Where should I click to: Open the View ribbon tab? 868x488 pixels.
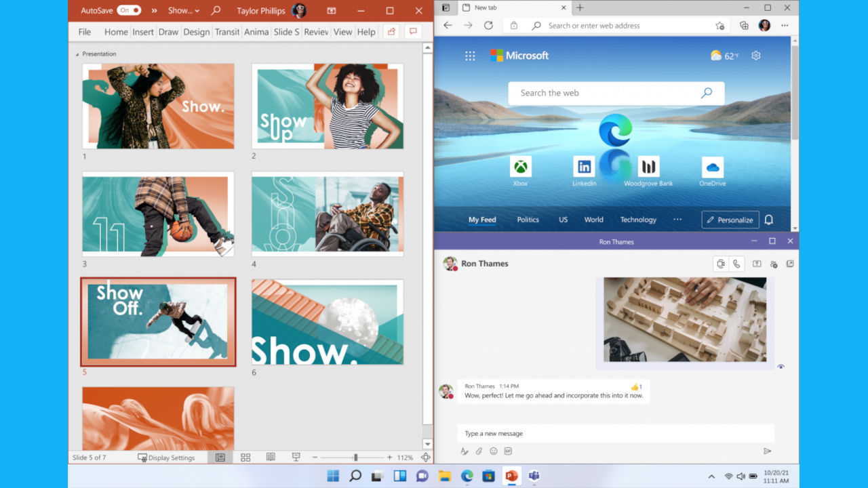[342, 32]
